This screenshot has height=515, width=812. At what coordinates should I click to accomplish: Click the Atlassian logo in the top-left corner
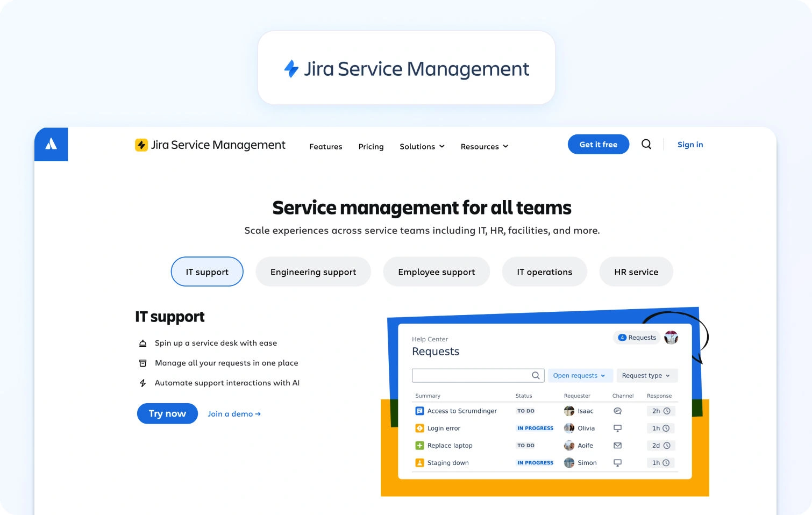click(51, 144)
